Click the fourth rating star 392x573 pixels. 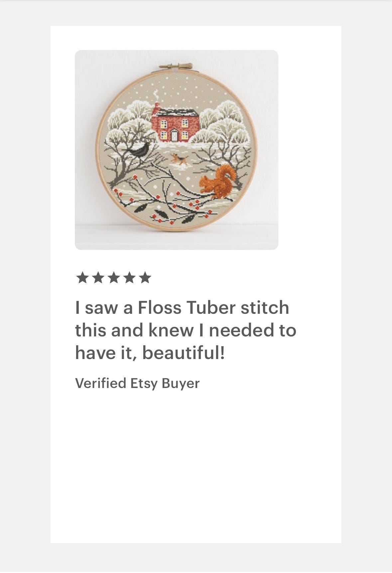point(129,278)
